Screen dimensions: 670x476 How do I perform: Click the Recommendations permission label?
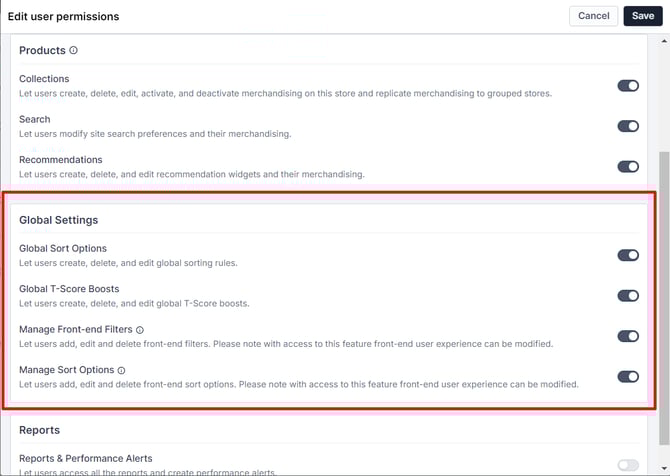point(60,160)
